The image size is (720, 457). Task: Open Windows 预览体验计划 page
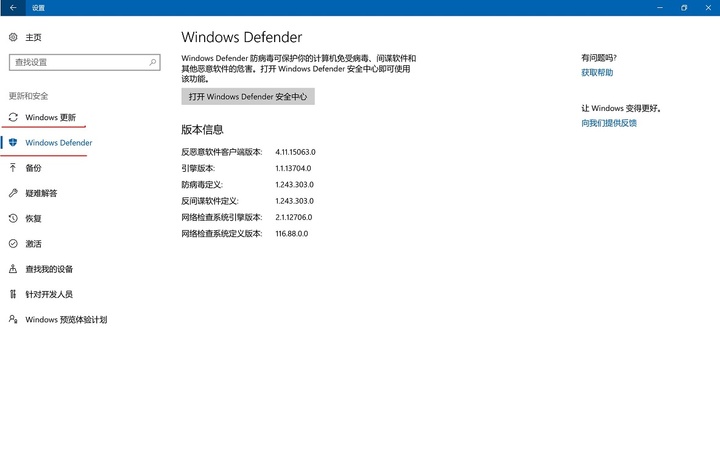coord(66,320)
